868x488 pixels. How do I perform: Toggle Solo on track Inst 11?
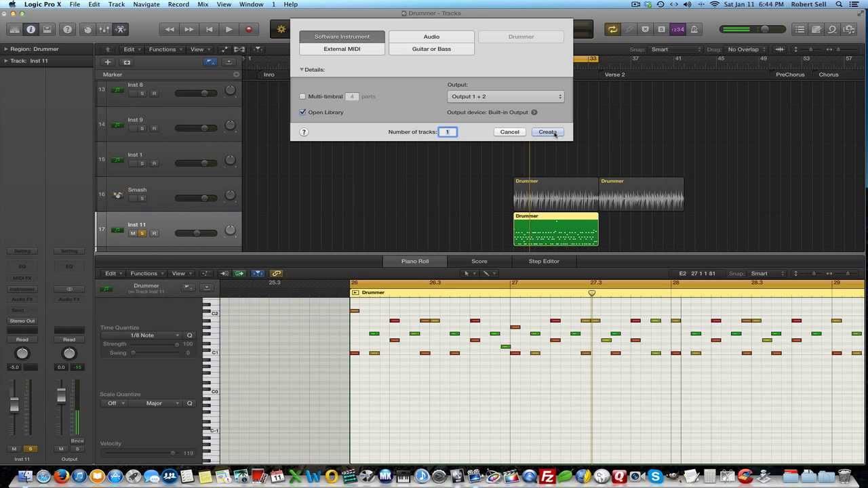[142, 233]
